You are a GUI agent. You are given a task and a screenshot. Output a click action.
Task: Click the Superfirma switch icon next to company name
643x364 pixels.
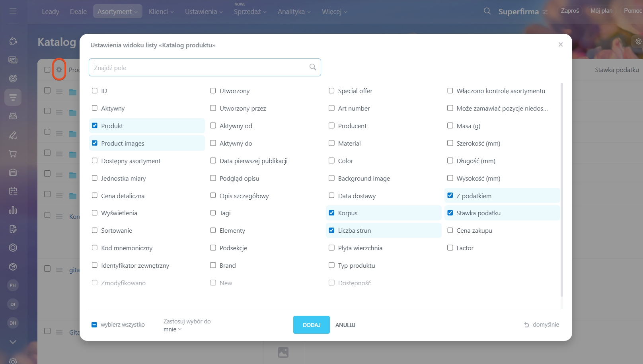click(545, 12)
